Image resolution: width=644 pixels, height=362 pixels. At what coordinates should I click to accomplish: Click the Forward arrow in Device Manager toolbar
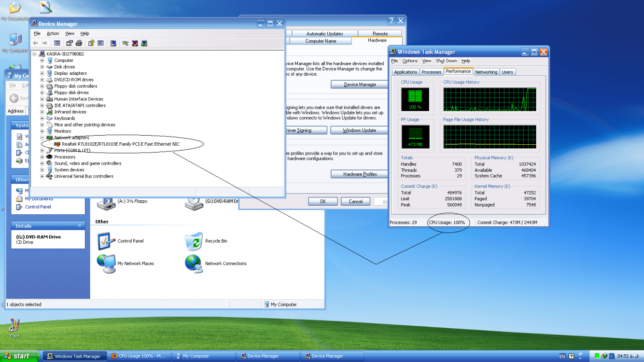44,43
